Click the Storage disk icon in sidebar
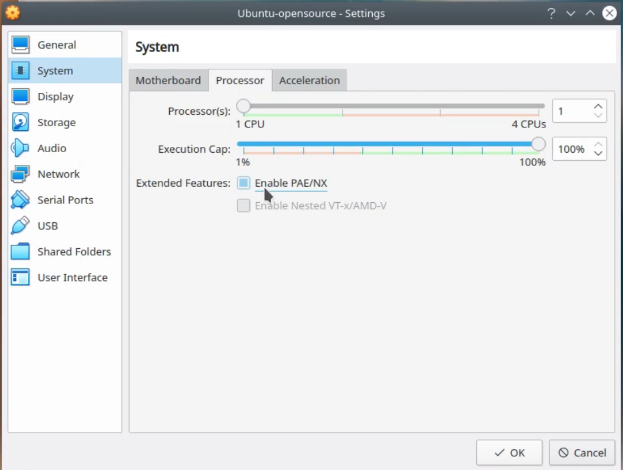 20,122
